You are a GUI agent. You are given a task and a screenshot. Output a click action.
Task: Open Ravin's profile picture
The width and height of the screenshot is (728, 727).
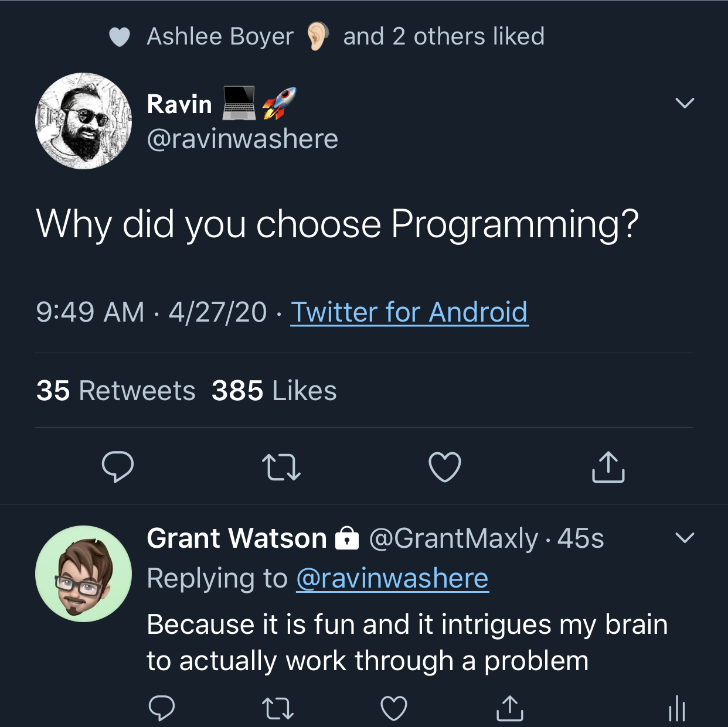click(84, 121)
